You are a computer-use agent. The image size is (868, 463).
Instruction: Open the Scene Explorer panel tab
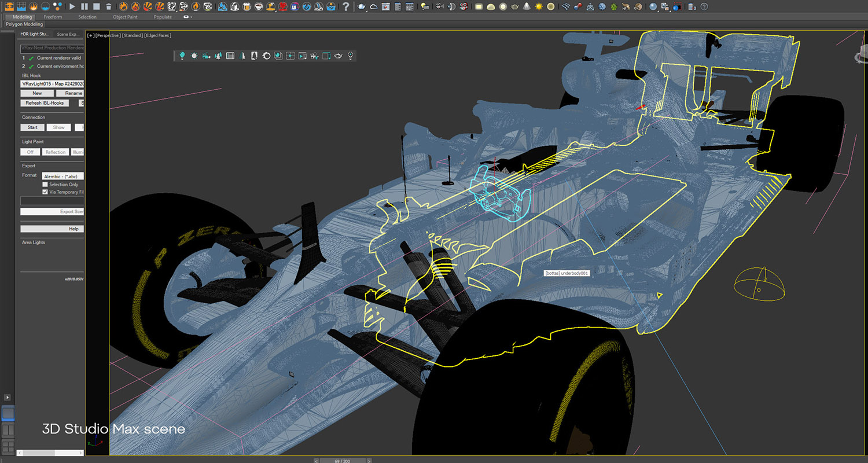(x=68, y=34)
